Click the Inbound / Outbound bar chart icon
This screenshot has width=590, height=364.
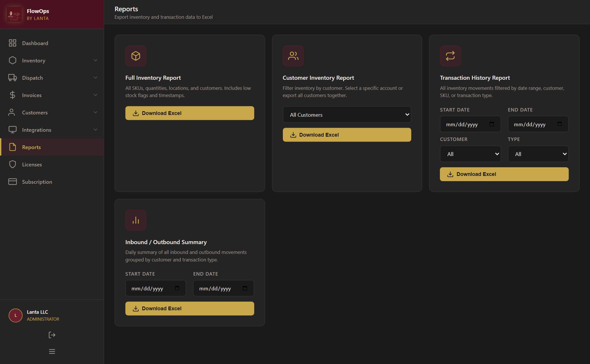[x=136, y=220]
